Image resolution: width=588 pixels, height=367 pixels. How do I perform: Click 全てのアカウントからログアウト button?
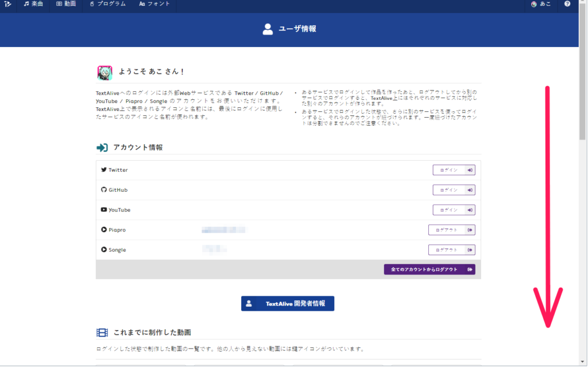(430, 269)
